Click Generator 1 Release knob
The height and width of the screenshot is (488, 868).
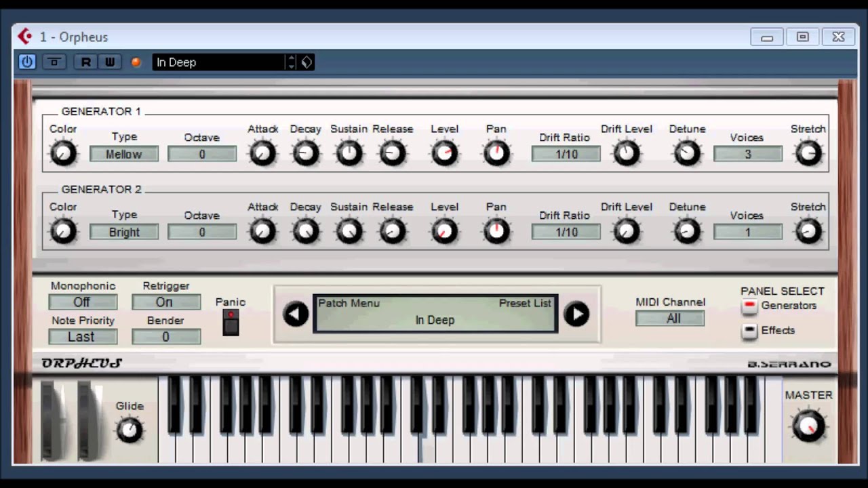392,153
